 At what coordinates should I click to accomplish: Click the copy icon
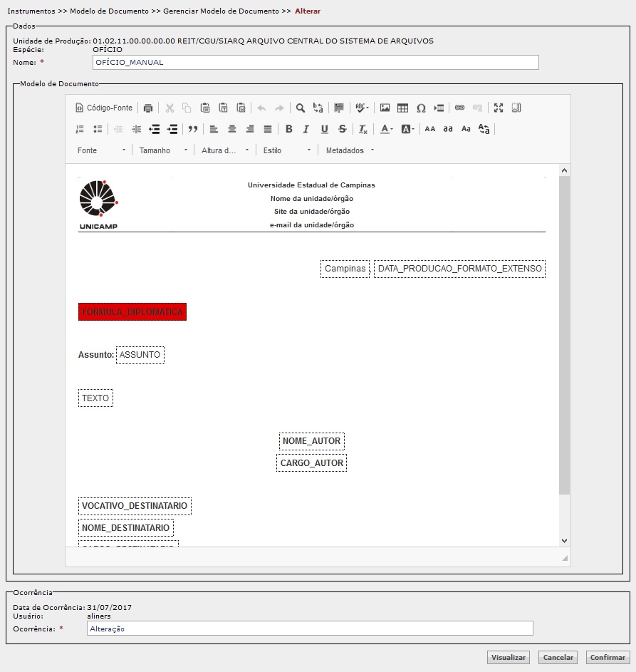pyautogui.click(x=187, y=108)
